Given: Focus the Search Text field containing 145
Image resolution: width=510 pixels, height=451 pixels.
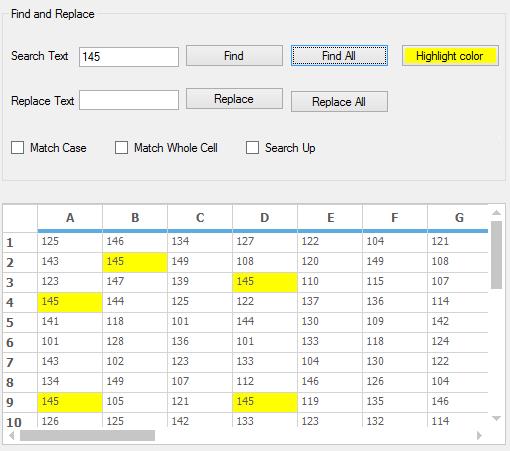Looking at the screenshot, I should [129, 57].
